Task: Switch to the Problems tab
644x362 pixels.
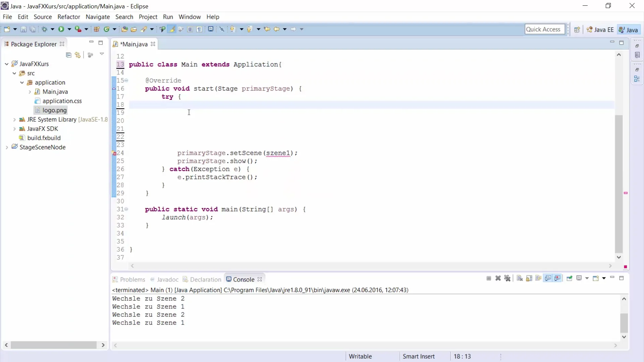Action: click(129, 279)
